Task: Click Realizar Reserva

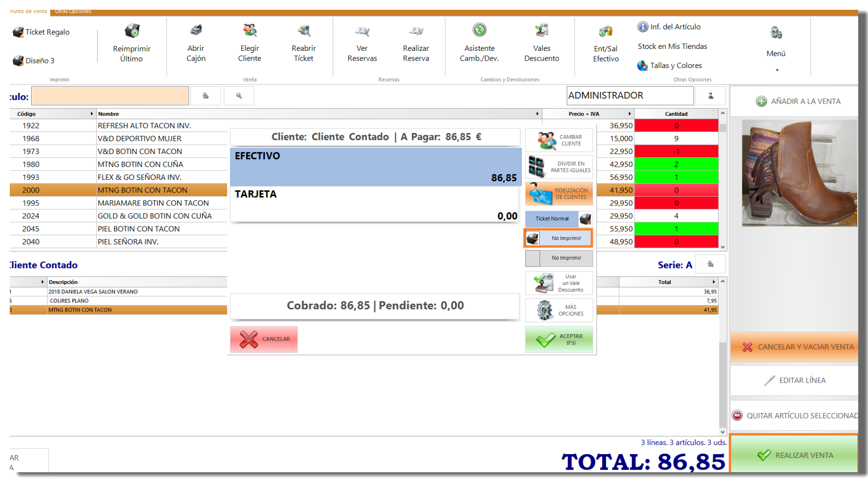Action: [416, 44]
